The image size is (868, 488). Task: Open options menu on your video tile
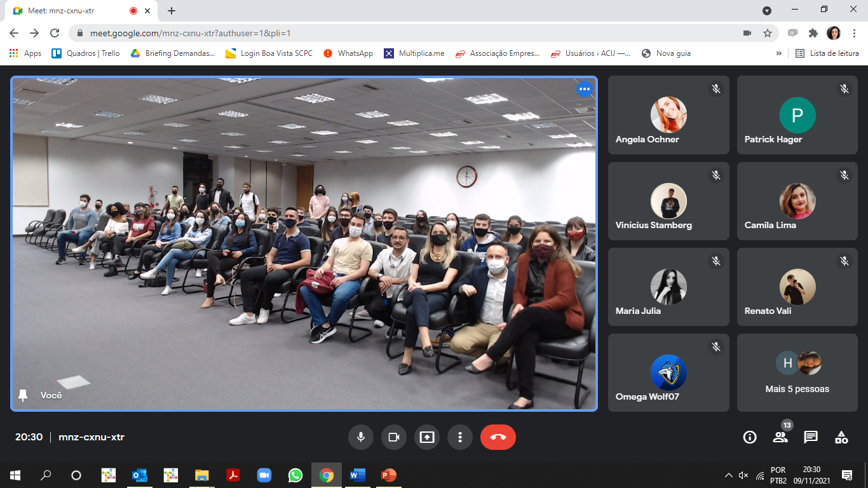pos(585,90)
